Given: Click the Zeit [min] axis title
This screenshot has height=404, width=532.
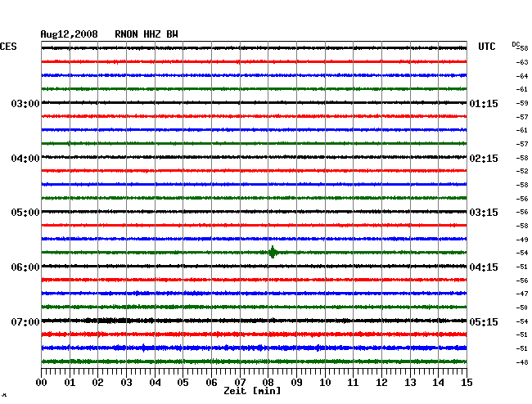Looking at the screenshot, I should pos(252,391).
